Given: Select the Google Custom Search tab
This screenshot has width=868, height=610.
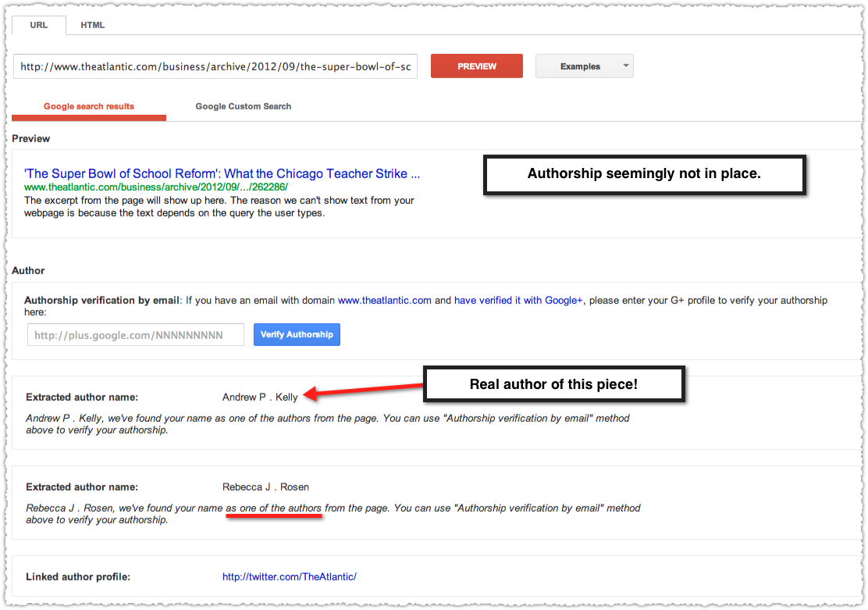Looking at the screenshot, I should click(243, 106).
